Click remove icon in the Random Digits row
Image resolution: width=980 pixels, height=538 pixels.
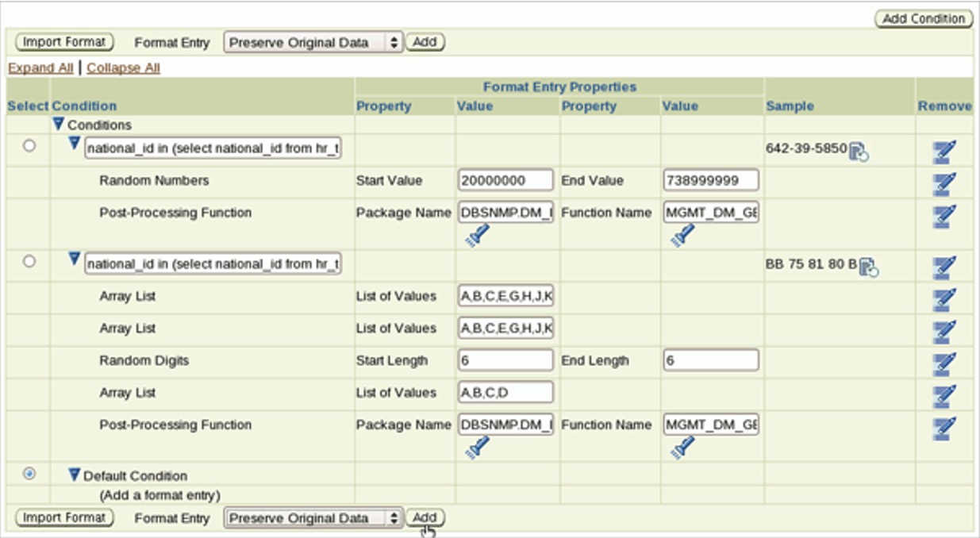point(944,363)
